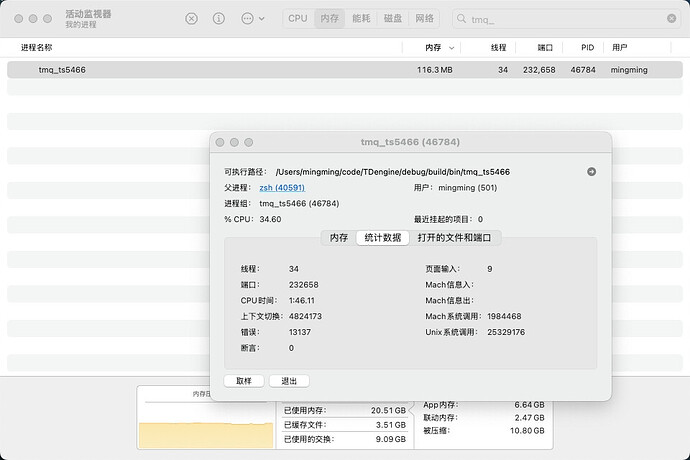Open parent process link zsh (40591)
This screenshot has height=460, width=690.
282,187
